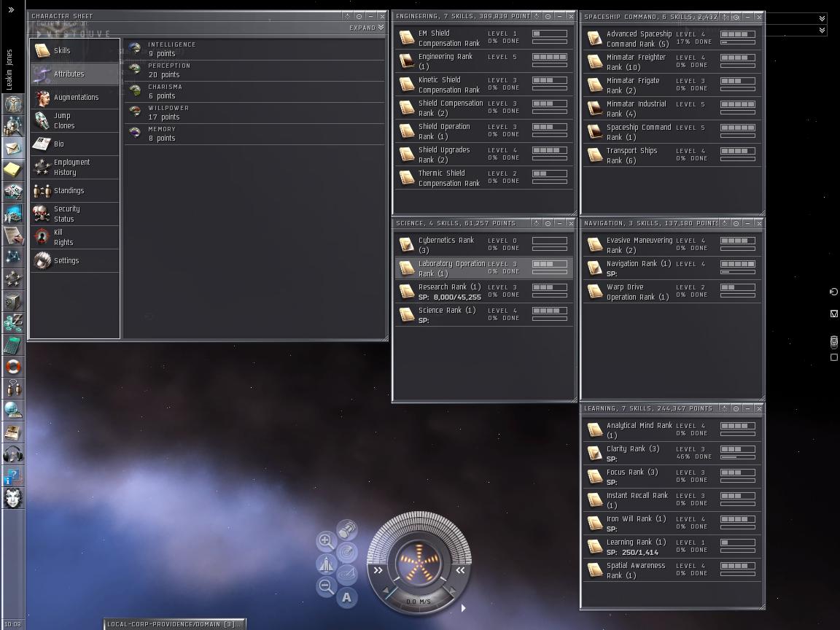Open the Jump Clones tab

(75, 120)
